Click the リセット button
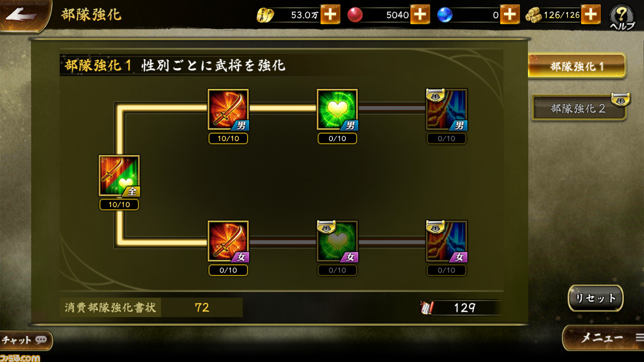Viewport: 644px width, 362px height. (596, 298)
